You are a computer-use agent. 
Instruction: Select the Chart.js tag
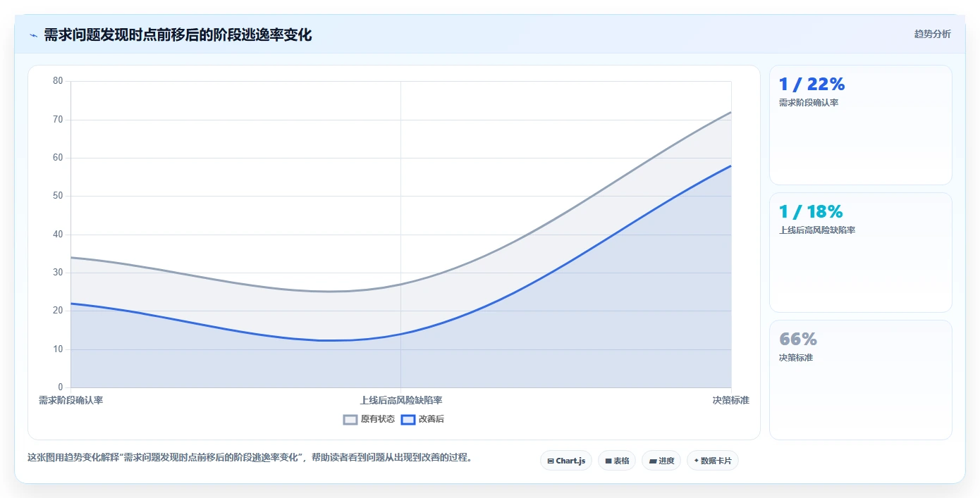[x=566, y=461]
